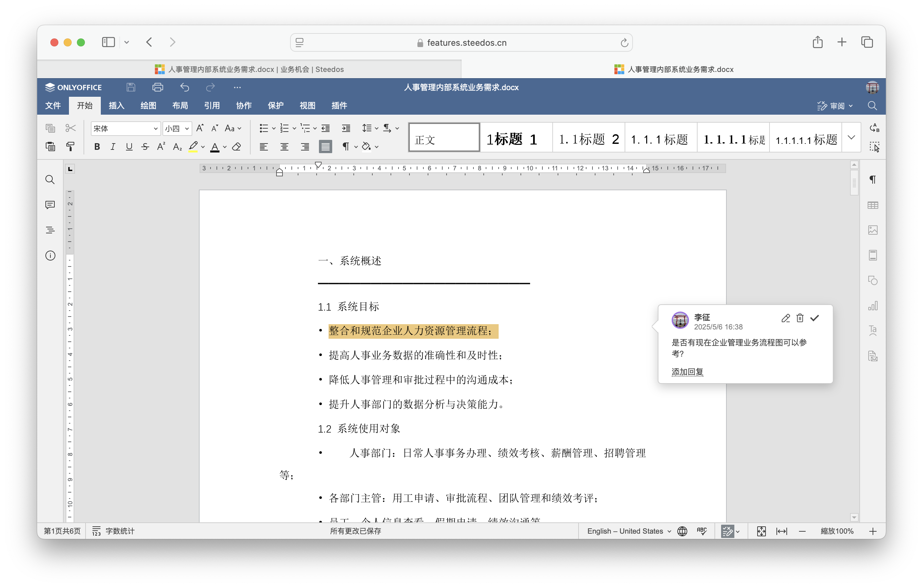Open the Headings navigation panel
The height and width of the screenshot is (588, 923).
(50, 230)
